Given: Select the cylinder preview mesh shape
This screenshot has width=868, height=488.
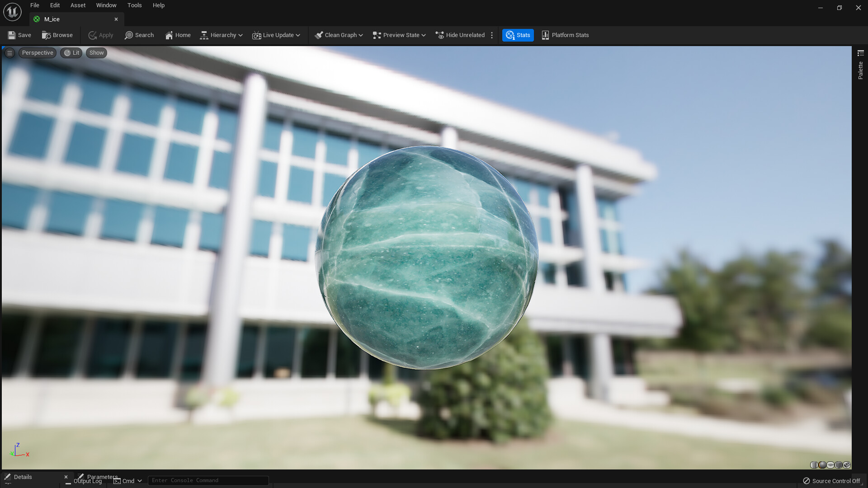Looking at the screenshot, I should point(814,465).
